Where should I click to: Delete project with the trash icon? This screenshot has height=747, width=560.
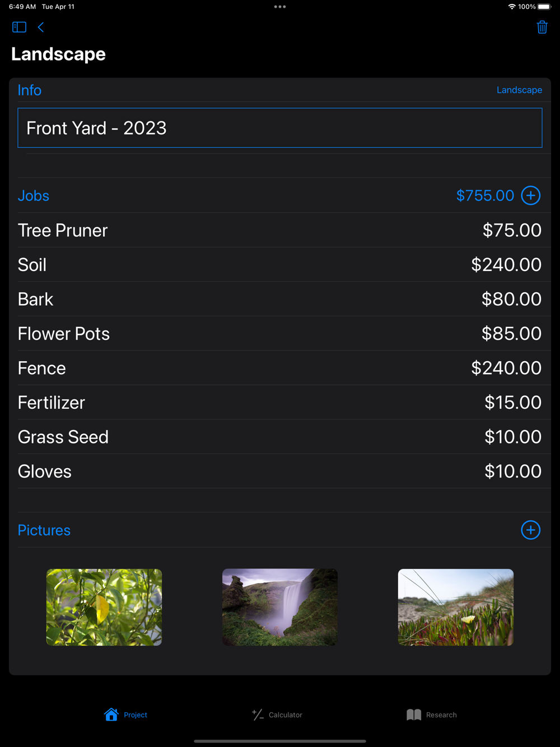point(542,27)
